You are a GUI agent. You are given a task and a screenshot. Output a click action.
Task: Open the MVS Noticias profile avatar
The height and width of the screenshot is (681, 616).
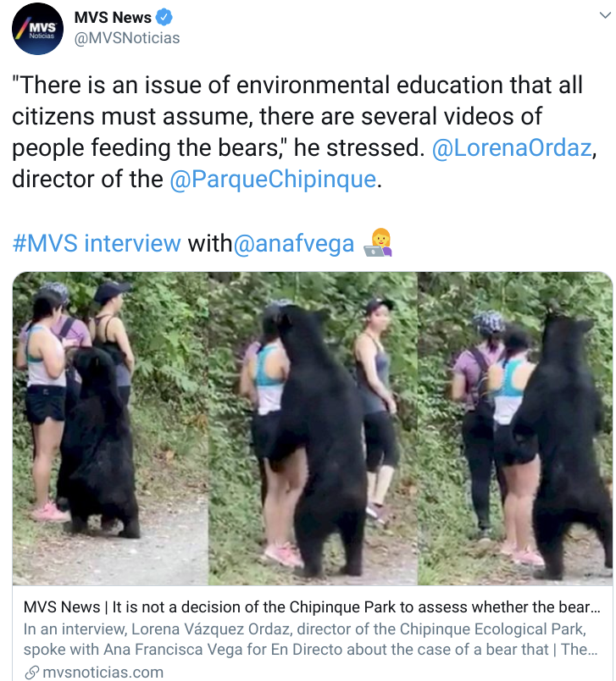[37, 29]
